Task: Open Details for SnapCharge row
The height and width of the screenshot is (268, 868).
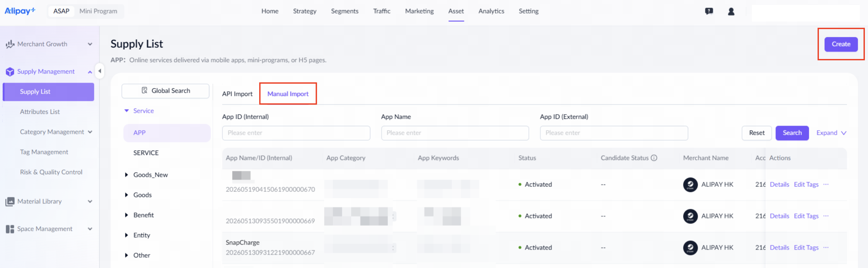Action: click(779, 248)
